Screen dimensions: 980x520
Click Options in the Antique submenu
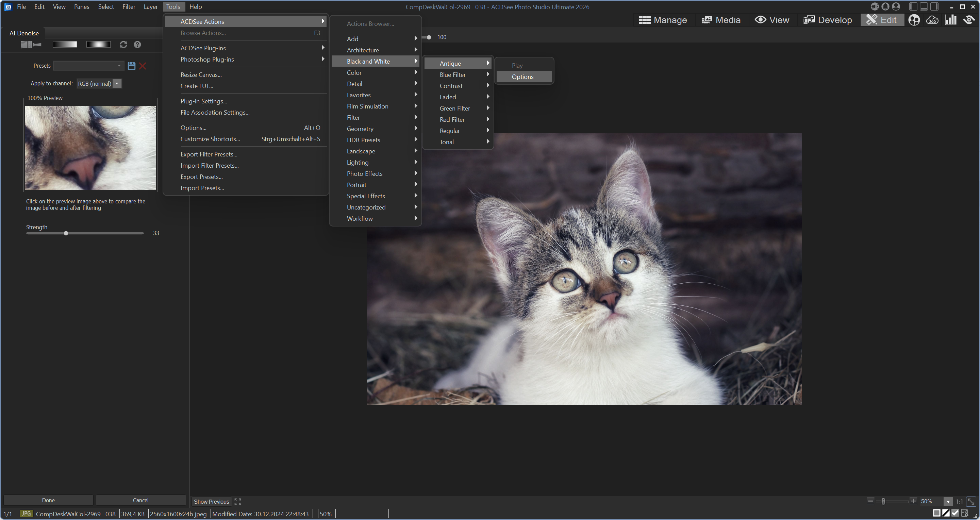(x=524, y=77)
